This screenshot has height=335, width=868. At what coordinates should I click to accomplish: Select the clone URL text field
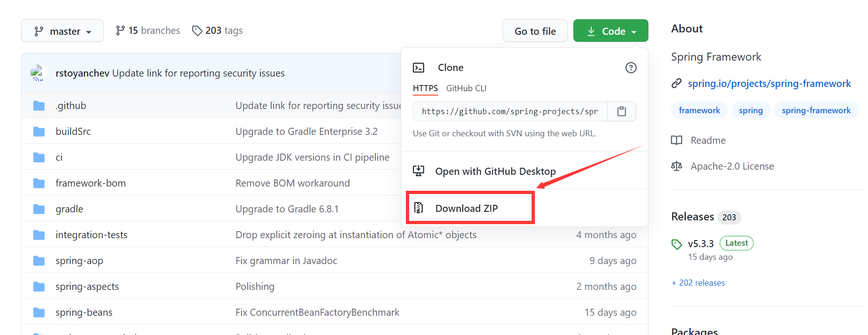coord(510,111)
